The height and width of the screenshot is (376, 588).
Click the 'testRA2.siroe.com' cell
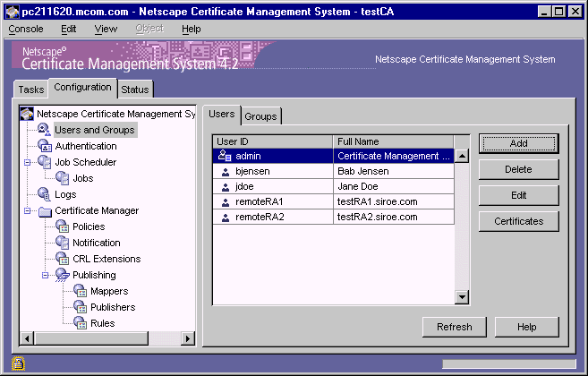pos(394,217)
